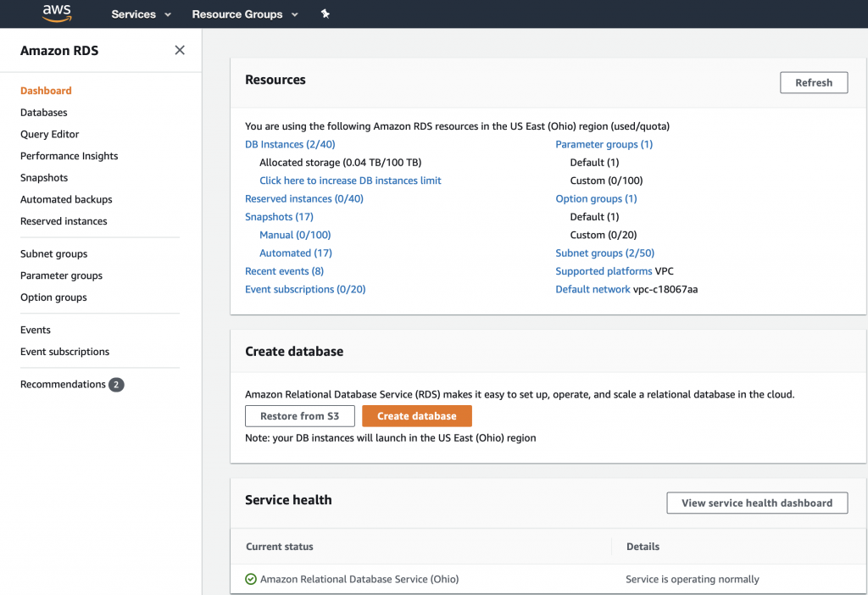868x595 pixels.
Task: Click View service health dashboard button
Action: 757,503
